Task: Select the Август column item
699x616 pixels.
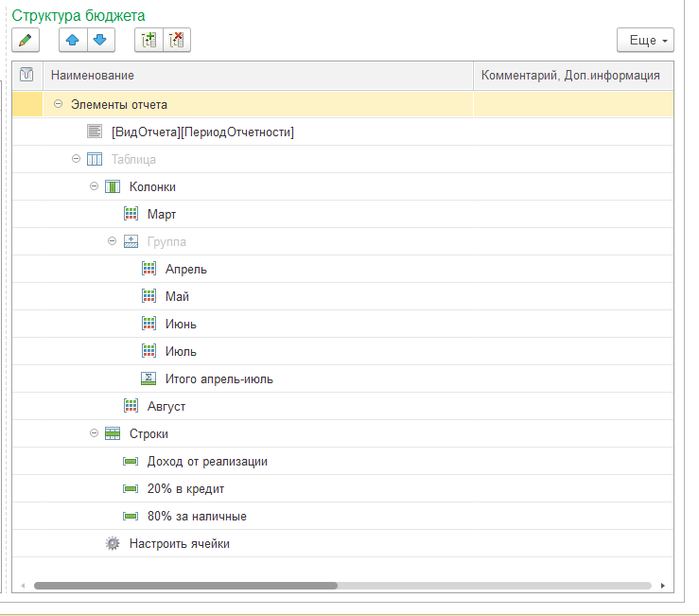Action: click(166, 407)
